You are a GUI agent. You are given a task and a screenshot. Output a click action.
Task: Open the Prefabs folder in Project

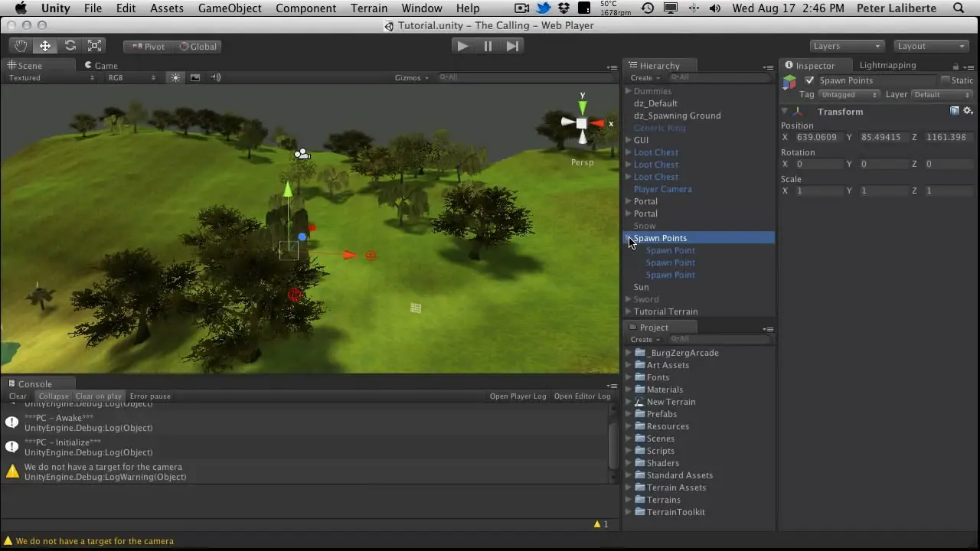[661, 414]
